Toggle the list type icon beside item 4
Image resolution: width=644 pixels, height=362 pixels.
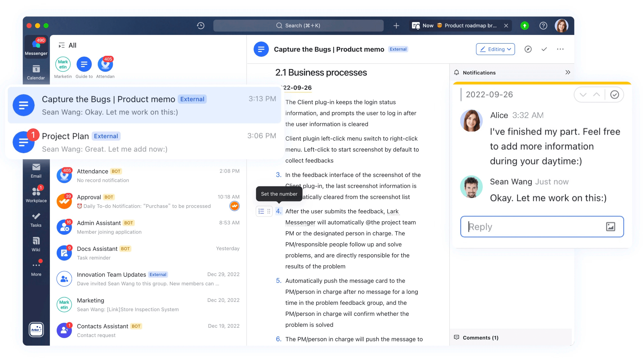pos(261,211)
